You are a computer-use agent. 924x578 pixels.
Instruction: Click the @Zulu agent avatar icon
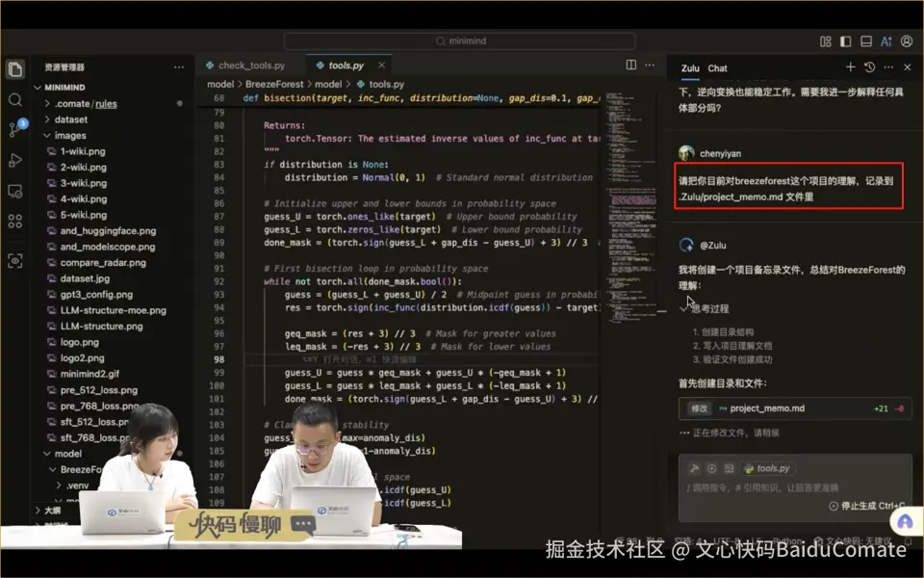click(686, 245)
